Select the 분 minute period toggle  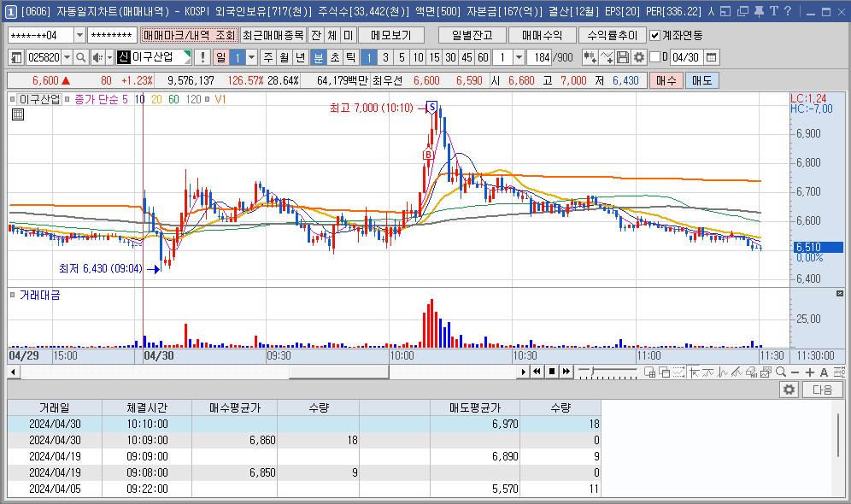[x=319, y=57]
